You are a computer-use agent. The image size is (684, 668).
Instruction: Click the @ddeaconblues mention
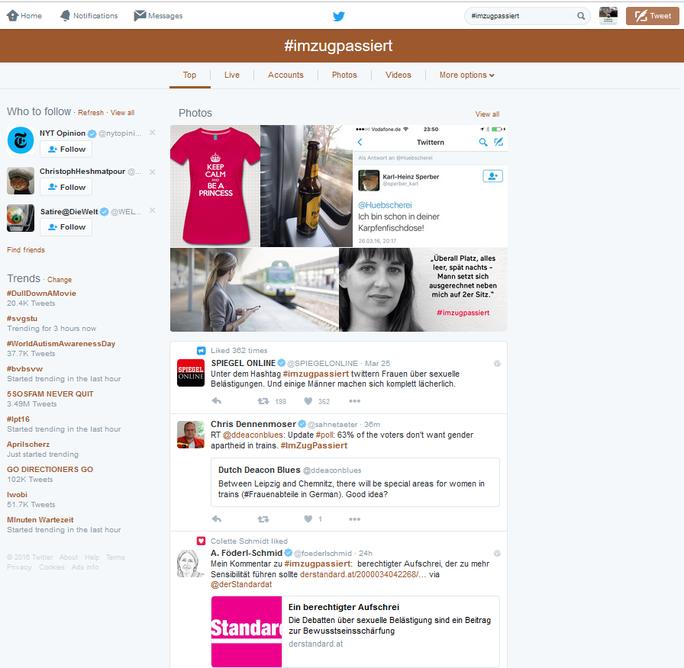click(253, 435)
